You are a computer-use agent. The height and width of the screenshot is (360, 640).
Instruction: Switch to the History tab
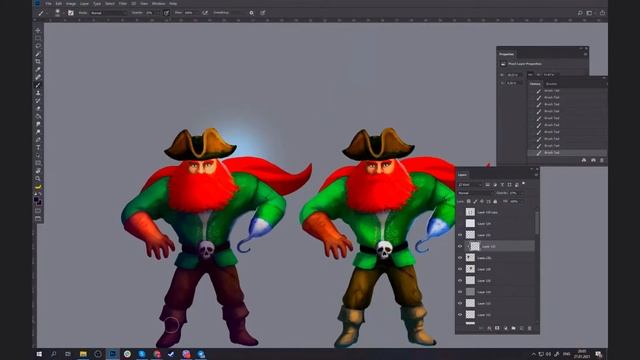[535, 84]
